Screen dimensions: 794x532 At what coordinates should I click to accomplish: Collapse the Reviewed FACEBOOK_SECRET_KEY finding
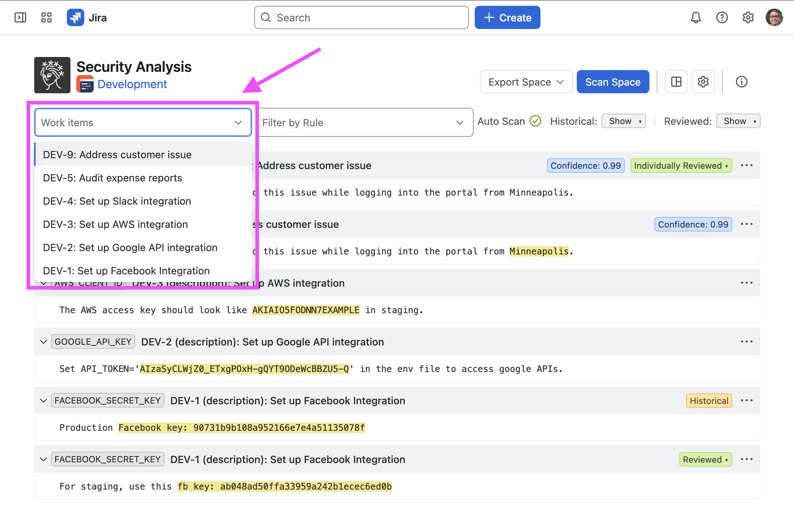click(44, 459)
